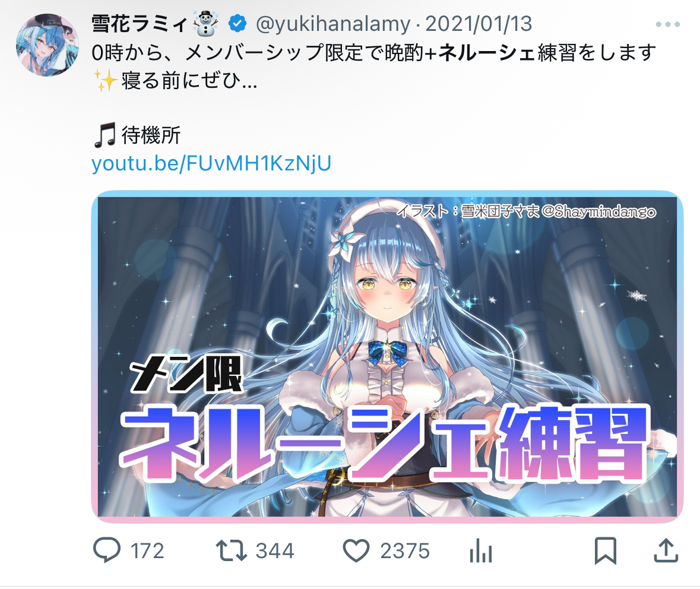Click the 172 replies count
700x589 pixels.
point(147,550)
